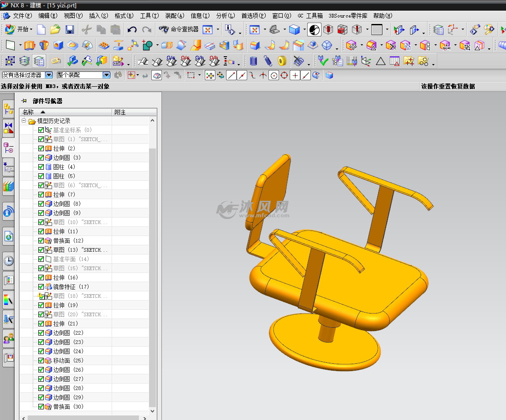Image resolution: width=506 pixels, height=420 pixels.
Task: Click the open folder icon in toolbar
Action: pos(55,30)
